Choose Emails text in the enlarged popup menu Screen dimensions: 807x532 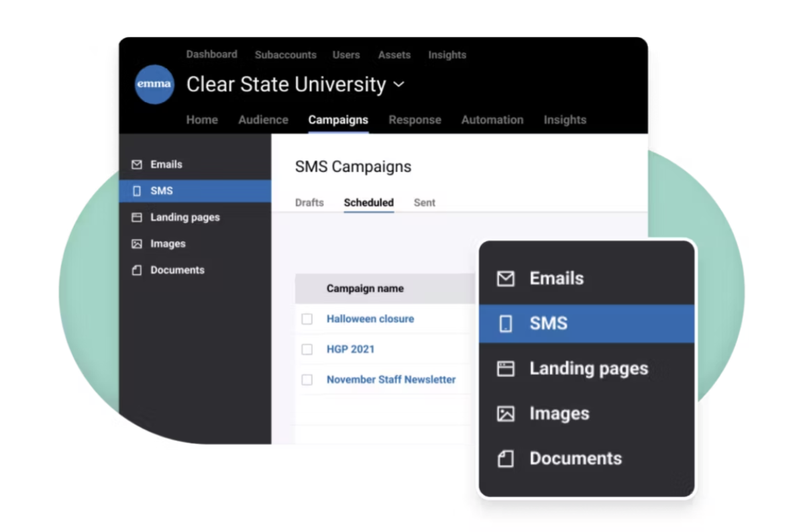coord(557,278)
